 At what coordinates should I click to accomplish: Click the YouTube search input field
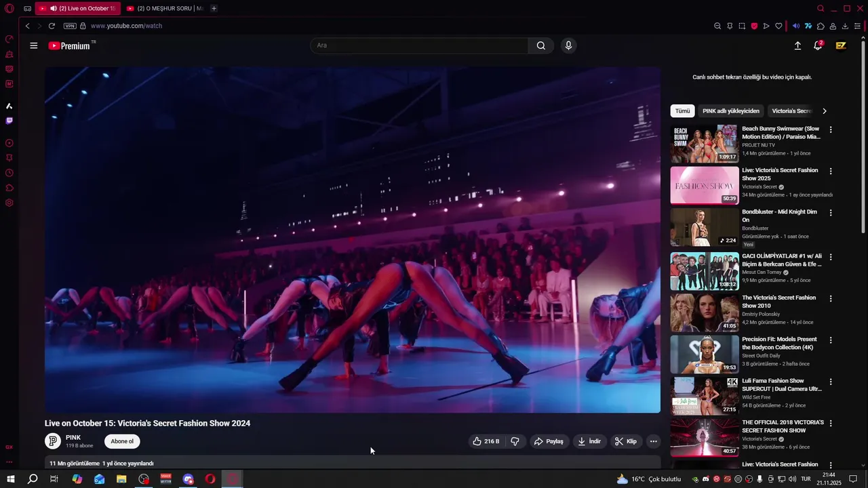click(x=419, y=45)
